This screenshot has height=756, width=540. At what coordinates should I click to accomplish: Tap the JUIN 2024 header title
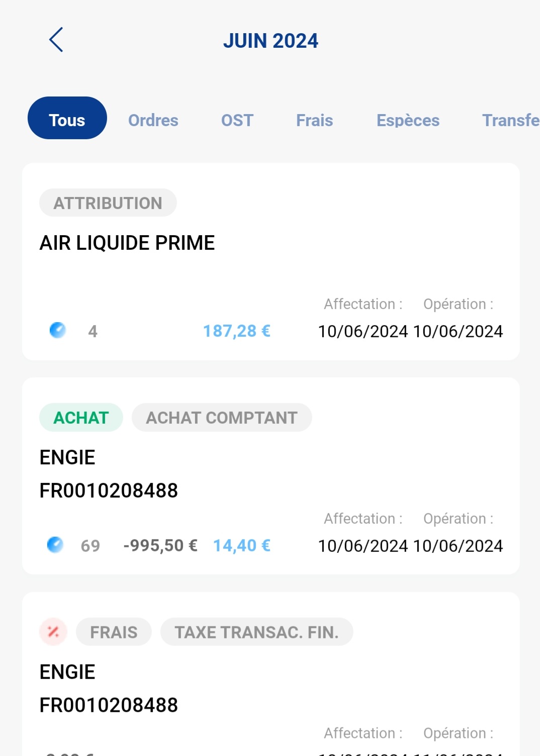[x=271, y=41]
